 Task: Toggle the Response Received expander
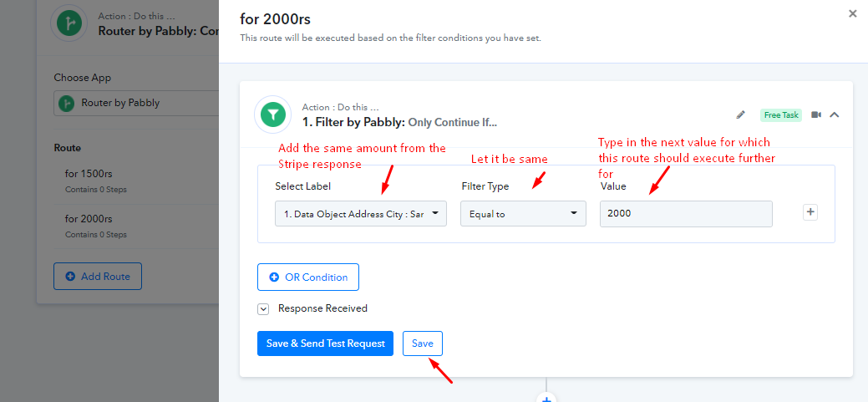263,309
